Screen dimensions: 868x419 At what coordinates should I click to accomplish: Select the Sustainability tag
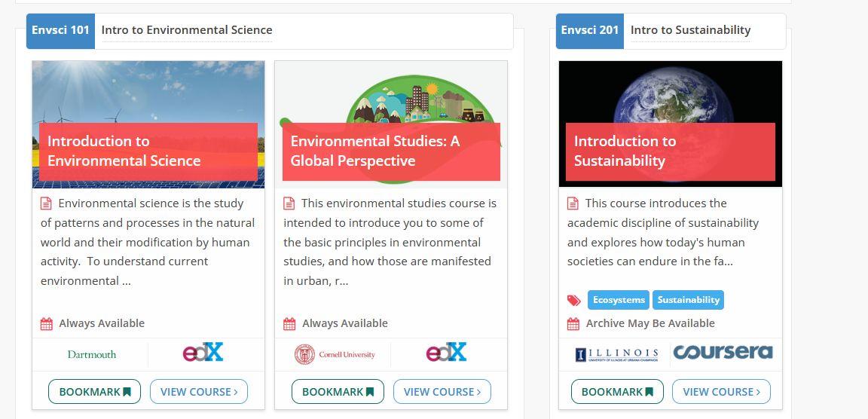(x=688, y=300)
